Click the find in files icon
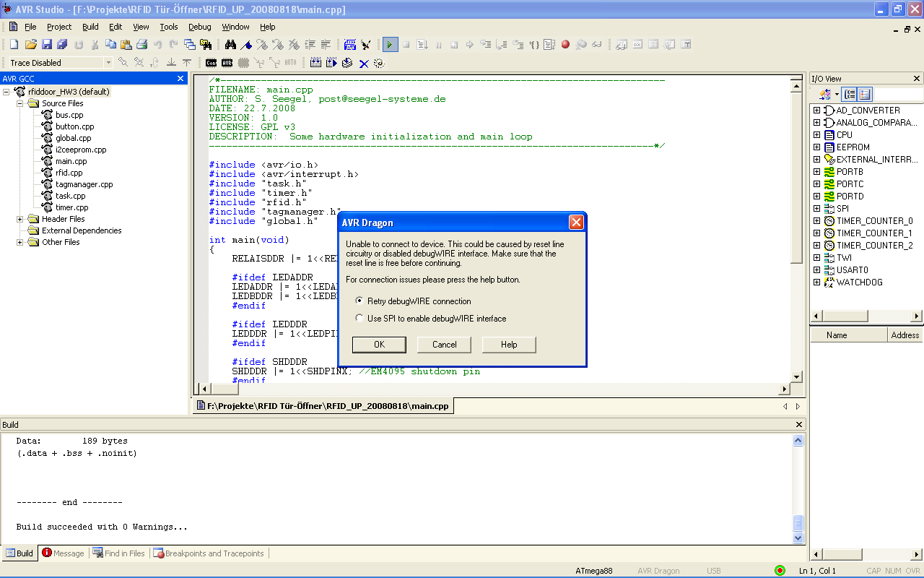The width and height of the screenshot is (924, 578). (206, 45)
